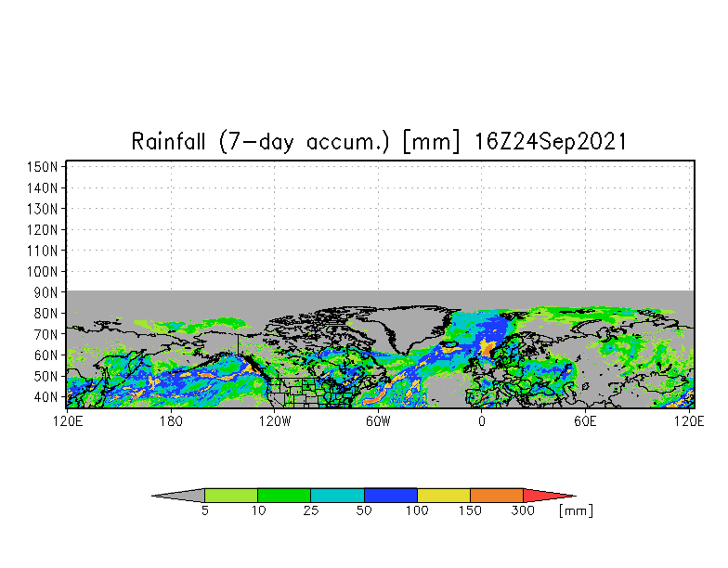The height and width of the screenshot is (568, 728).
Task: Click the orange 150-300 mm swatch
Action: (x=497, y=496)
